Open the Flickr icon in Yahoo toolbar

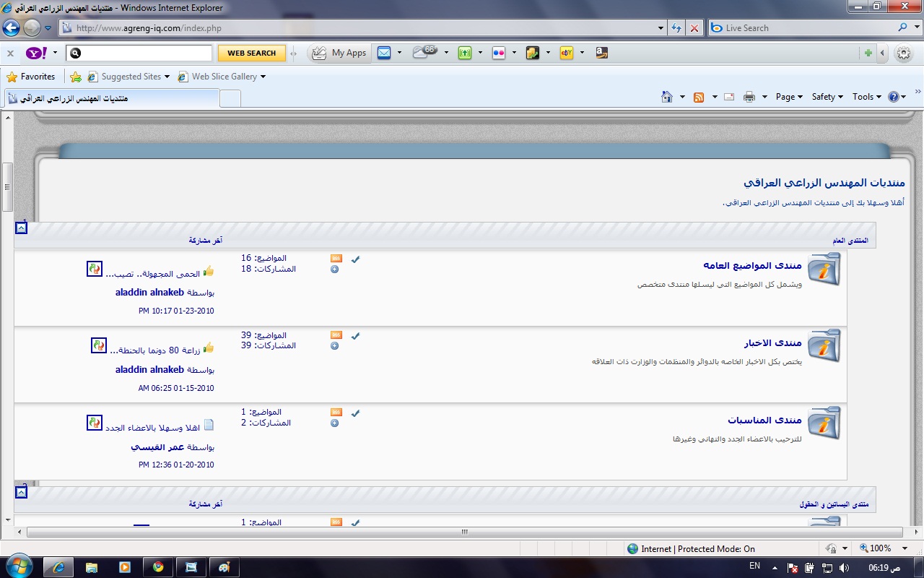[498, 53]
